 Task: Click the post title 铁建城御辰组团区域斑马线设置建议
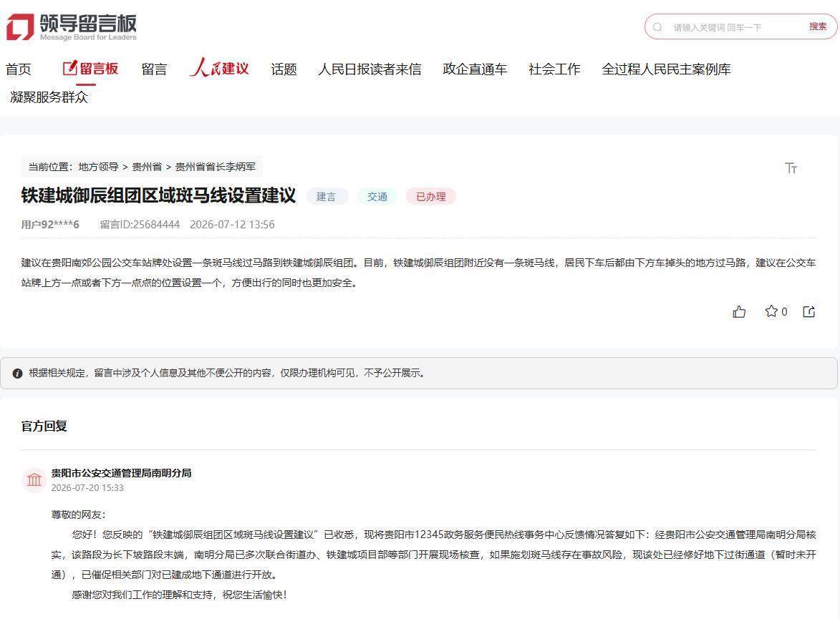tap(158, 195)
